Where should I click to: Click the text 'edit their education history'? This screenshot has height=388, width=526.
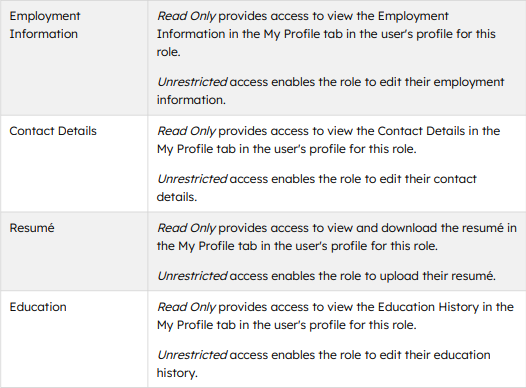pos(324,364)
